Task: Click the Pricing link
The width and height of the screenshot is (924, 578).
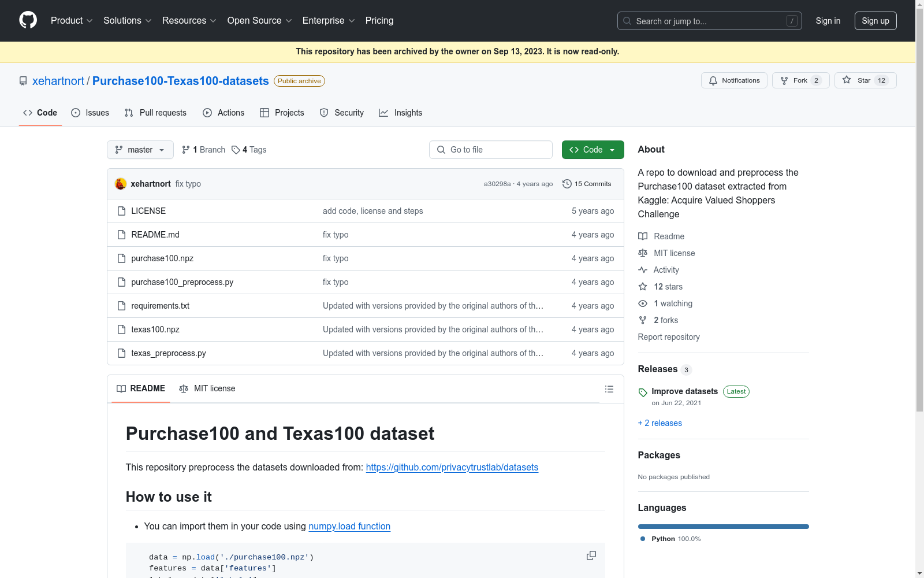Action: (x=379, y=20)
